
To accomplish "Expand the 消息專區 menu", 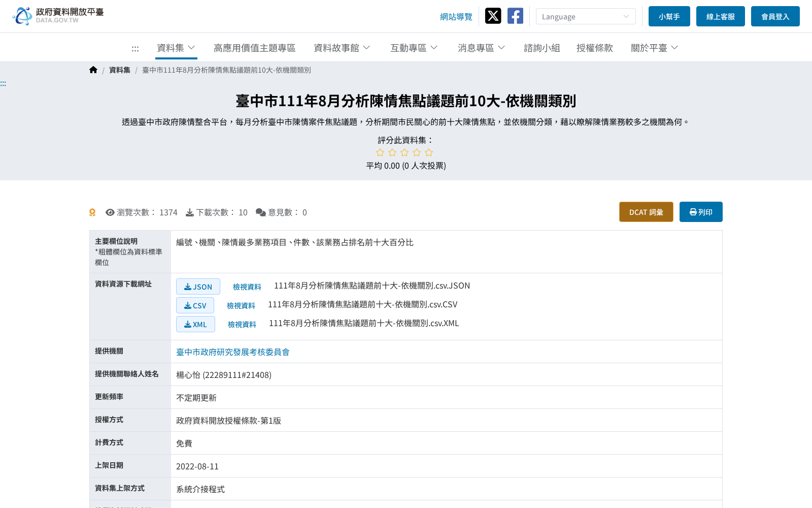I will coord(482,48).
